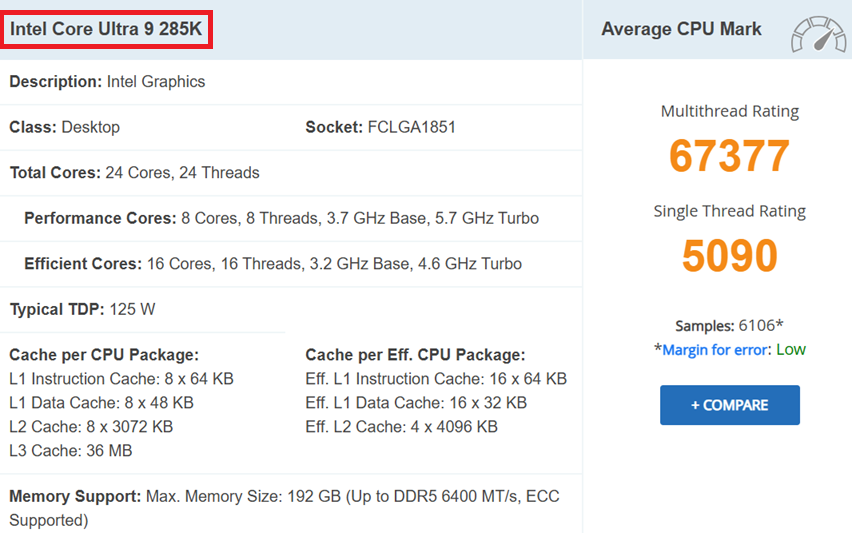The image size is (852, 533).
Task: Click the L3 Cache 36 MB line
Action: 70,450
